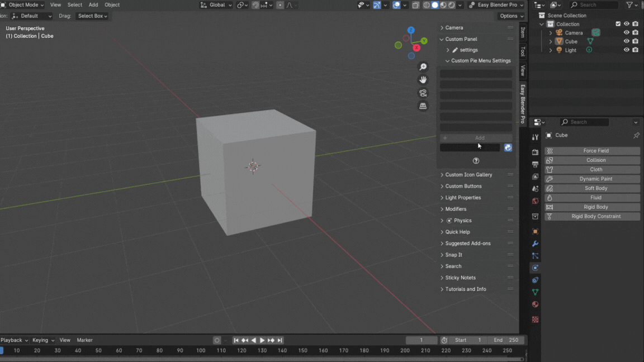
Task: Click the play animation button
Action: tap(262, 340)
